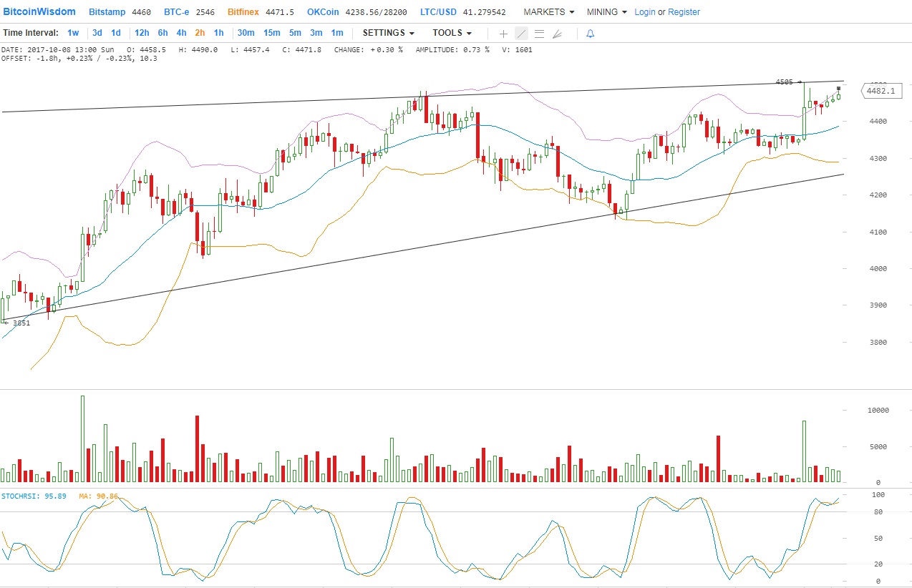Switch time interval to 1w

click(73, 33)
